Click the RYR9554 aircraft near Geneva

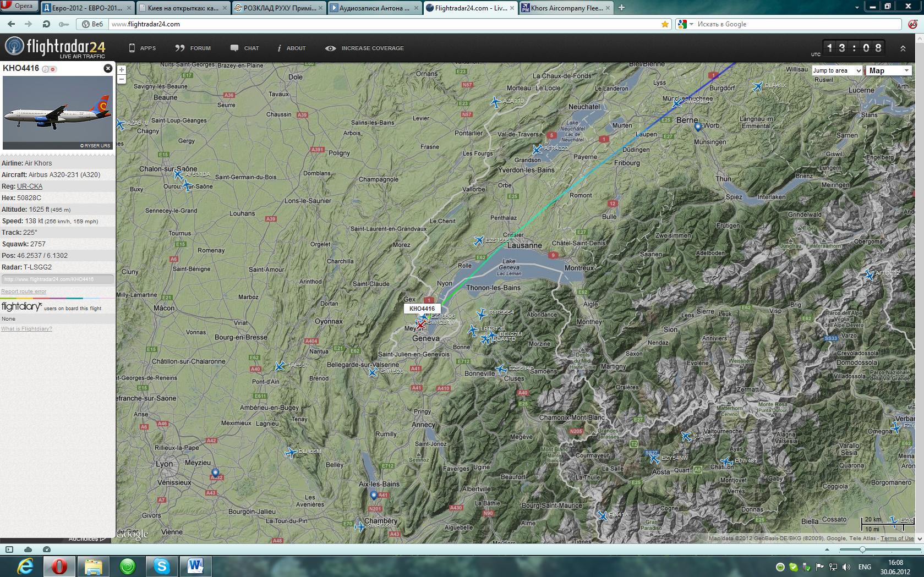tap(482, 314)
